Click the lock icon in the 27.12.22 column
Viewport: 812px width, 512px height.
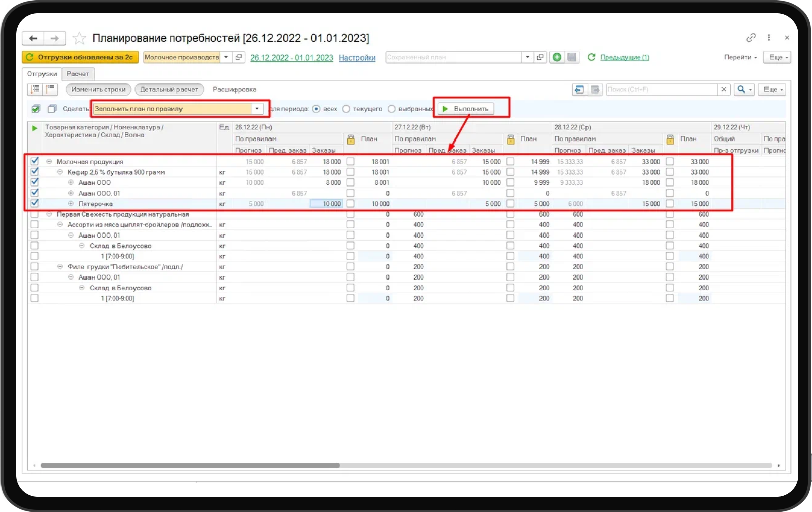tap(511, 139)
